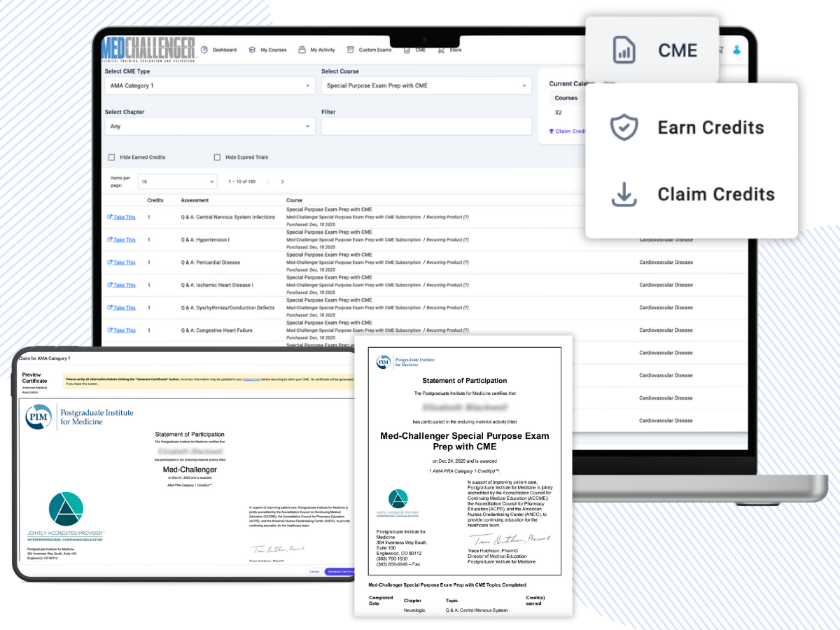Open the Select CME Type dropdown
Viewport: 840px width, 630px height.
210,84
